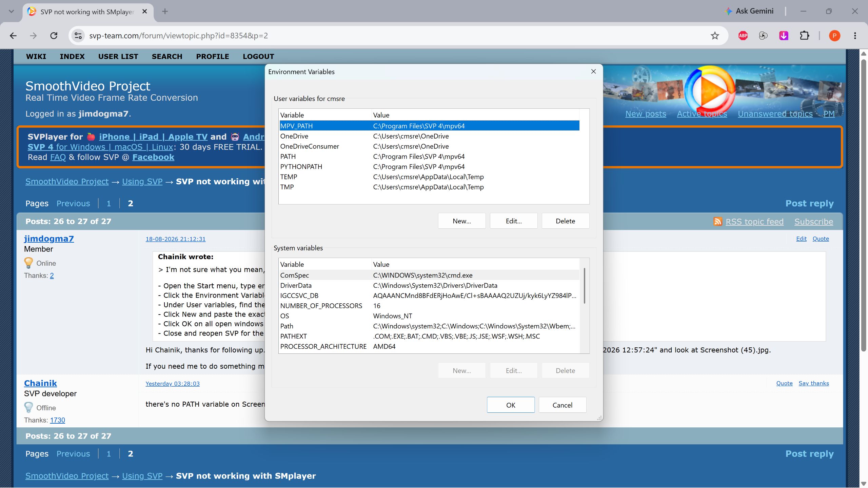Click Delete under User variables
This screenshot has height=488, width=868.
click(x=565, y=221)
